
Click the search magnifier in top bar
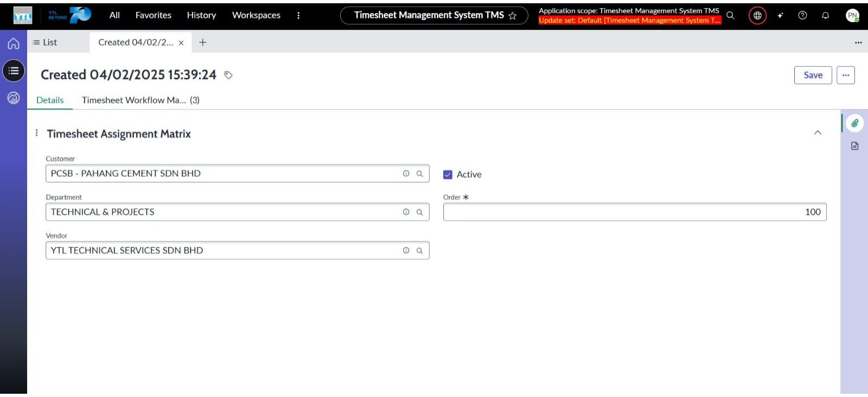pos(730,15)
